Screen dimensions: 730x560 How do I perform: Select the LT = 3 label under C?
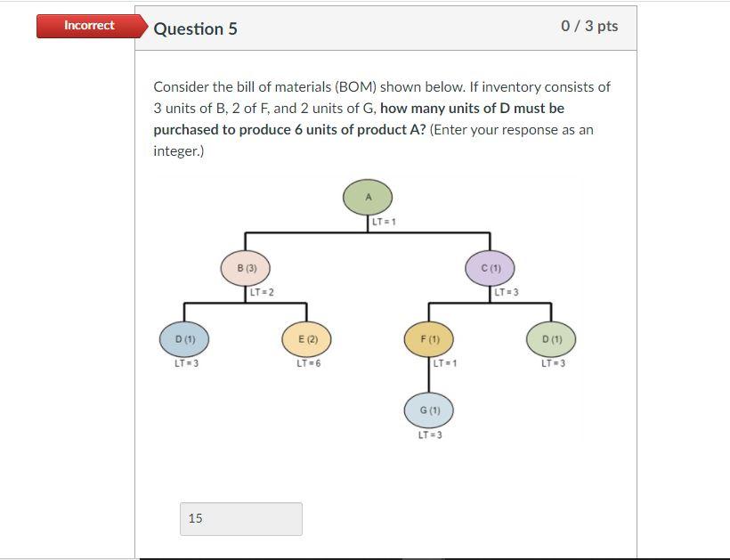tap(507, 290)
